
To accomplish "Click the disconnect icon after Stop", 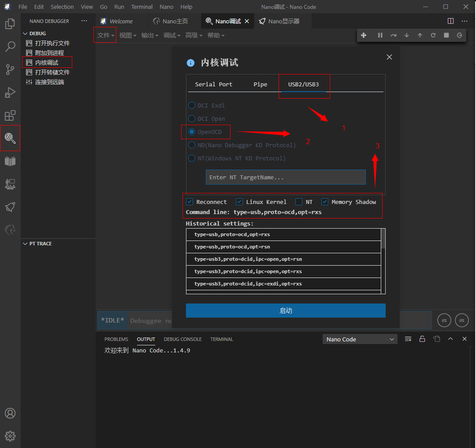I will pyautogui.click(x=460, y=36).
